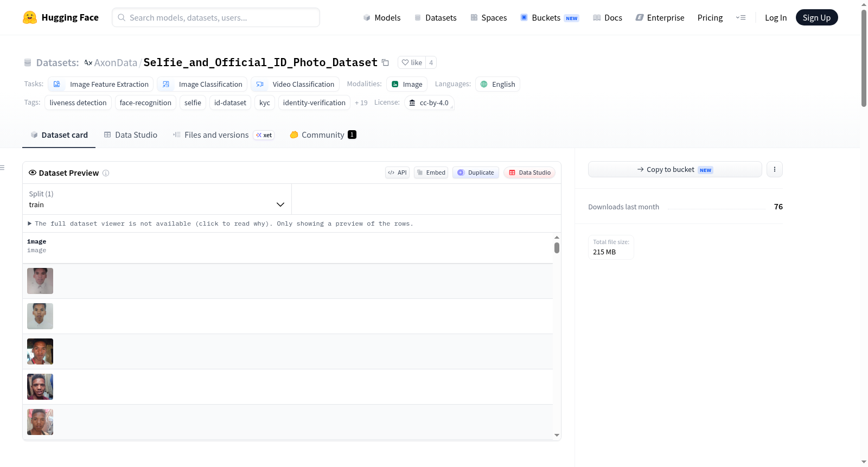The width and height of the screenshot is (868, 467).
Task: Open the Files and versions tab
Action: coord(223,135)
